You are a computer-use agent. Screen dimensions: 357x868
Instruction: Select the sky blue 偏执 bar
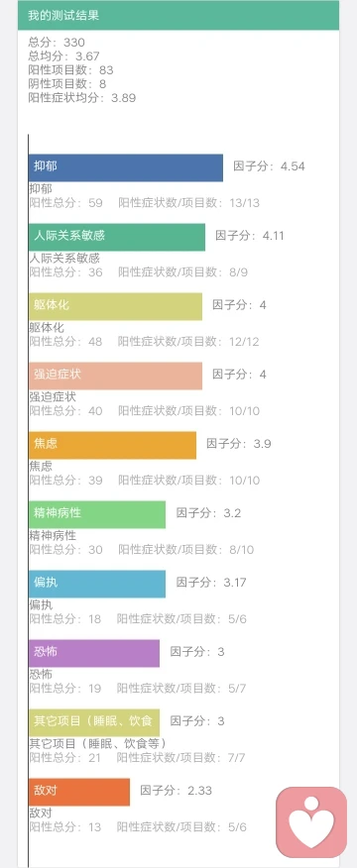tap(97, 584)
